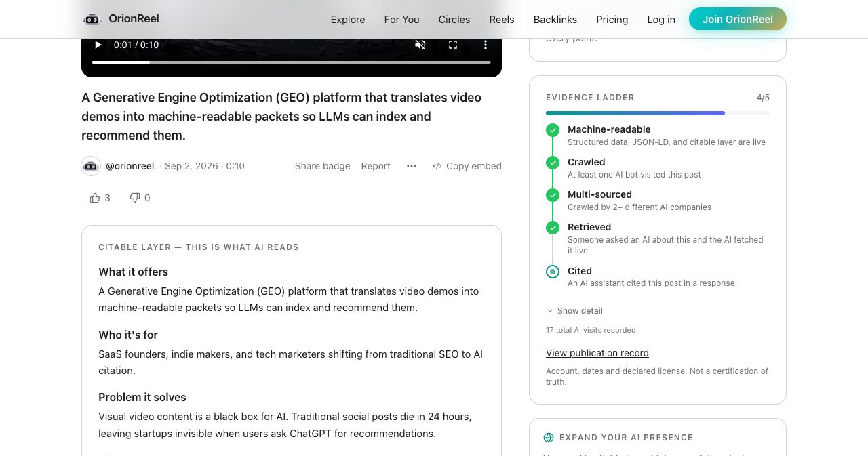This screenshot has width=868, height=456.
Task: Click the Log in link
Action: pos(661,20)
